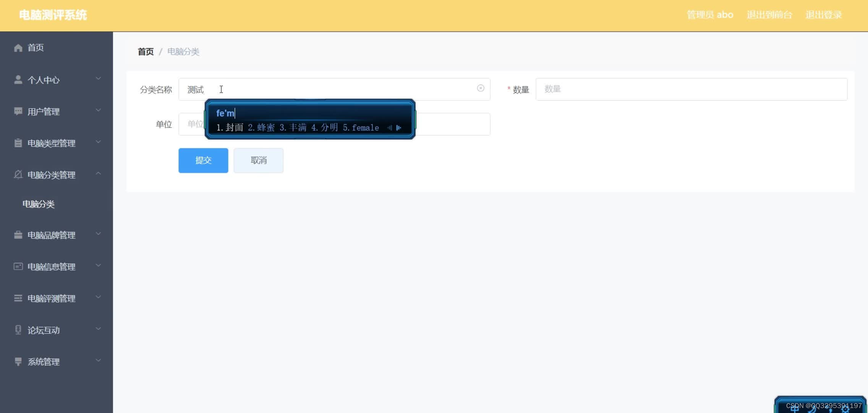Select IME candidate 1 封面
This screenshot has height=413, width=868.
[x=230, y=128]
